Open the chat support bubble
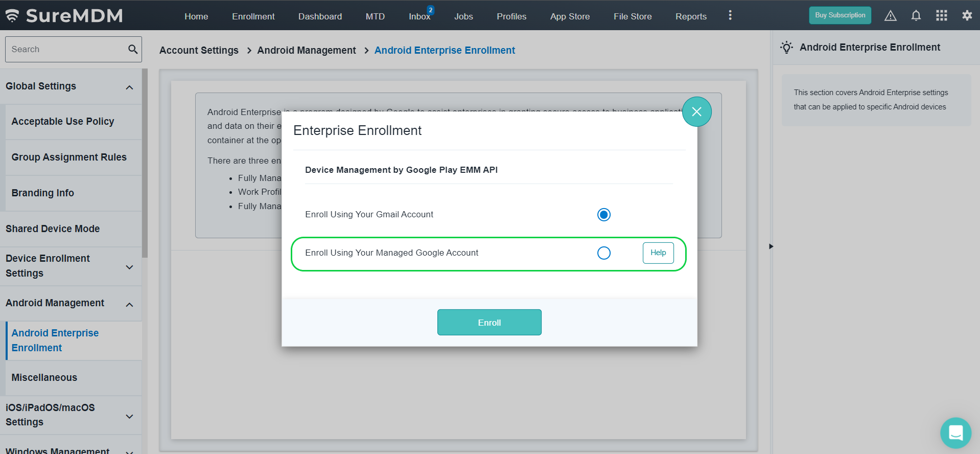The image size is (980, 454). [x=955, y=433]
